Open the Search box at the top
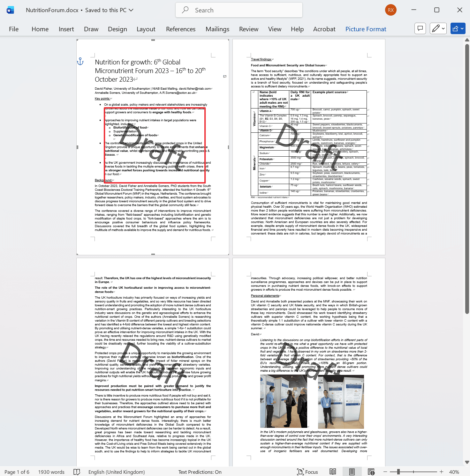This screenshot has width=470, height=476. (239, 10)
